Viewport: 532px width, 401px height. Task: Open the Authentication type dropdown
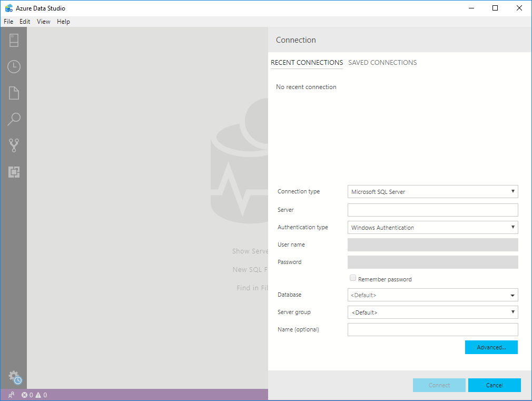click(432, 227)
